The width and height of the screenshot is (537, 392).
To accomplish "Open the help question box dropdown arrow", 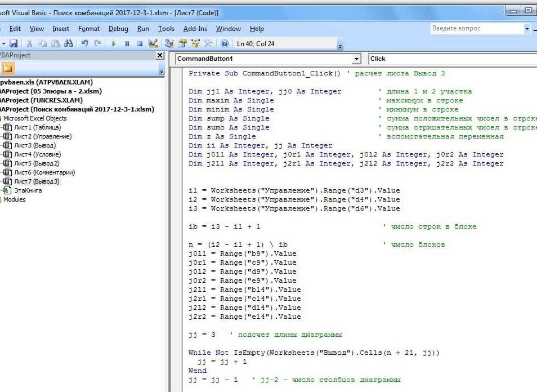I will click(527, 29).
